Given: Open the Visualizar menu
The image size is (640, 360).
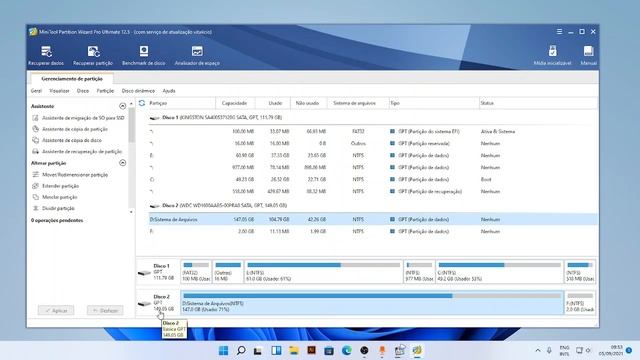Looking at the screenshot, I should pyautogui.click(x=59, y=91).
